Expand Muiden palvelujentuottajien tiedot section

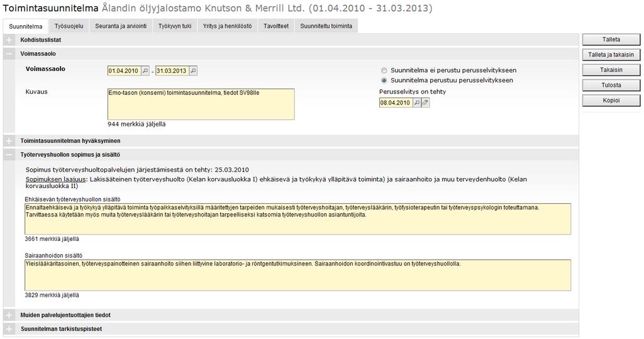9,315
